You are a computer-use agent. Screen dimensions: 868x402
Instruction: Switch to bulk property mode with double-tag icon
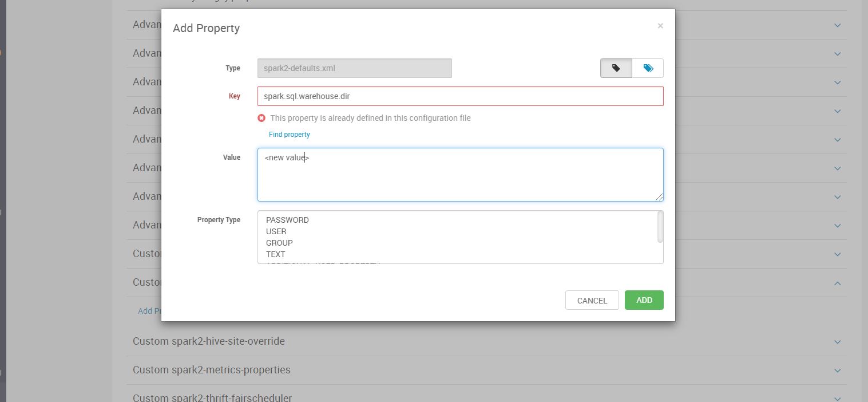pos(647,68)
